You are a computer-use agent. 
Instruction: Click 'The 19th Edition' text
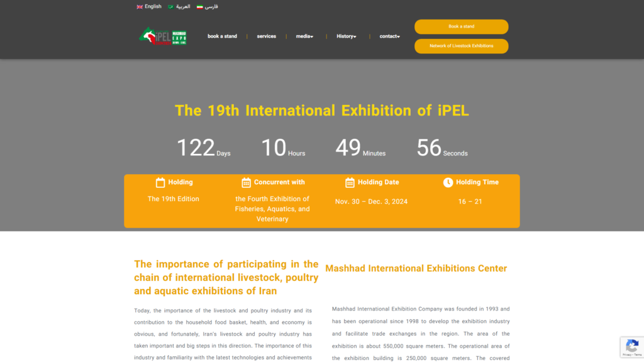coord(174,199)
